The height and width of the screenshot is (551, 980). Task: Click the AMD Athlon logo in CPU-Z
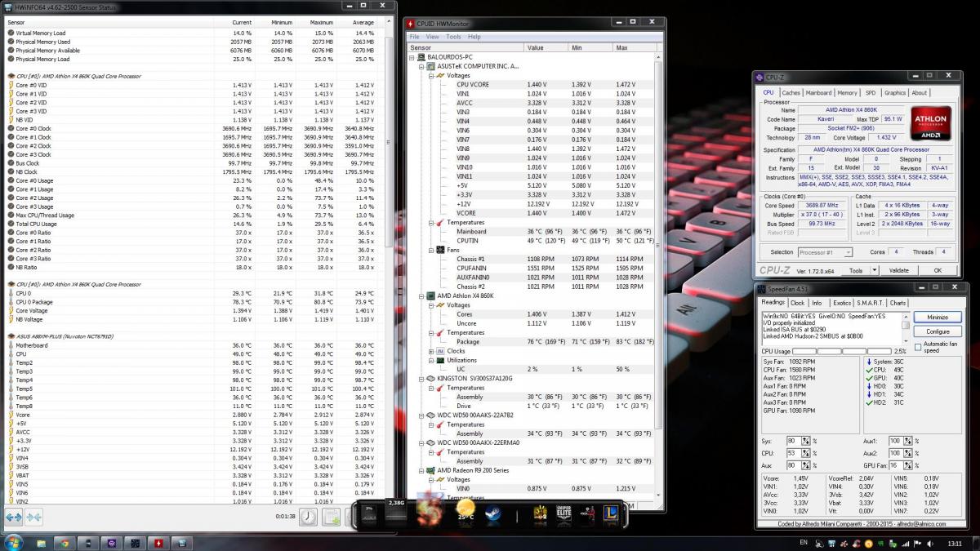coord(929,122)
